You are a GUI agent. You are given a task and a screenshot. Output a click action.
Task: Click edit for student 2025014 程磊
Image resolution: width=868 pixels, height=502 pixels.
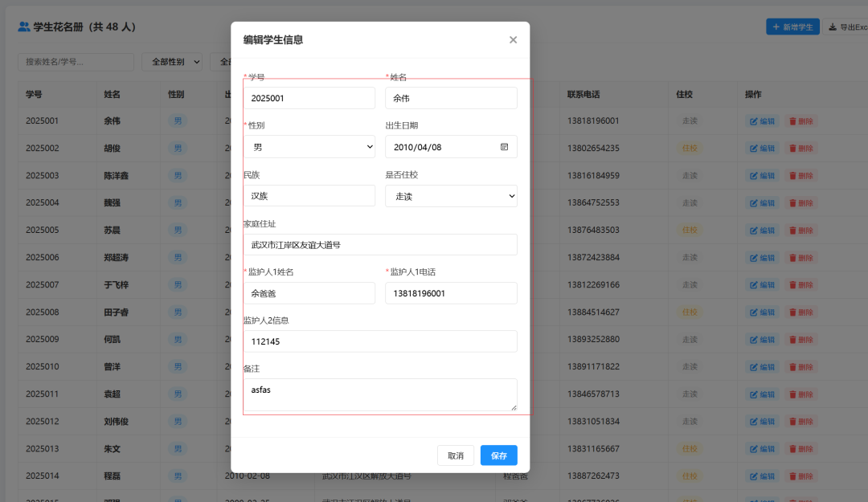762,476
